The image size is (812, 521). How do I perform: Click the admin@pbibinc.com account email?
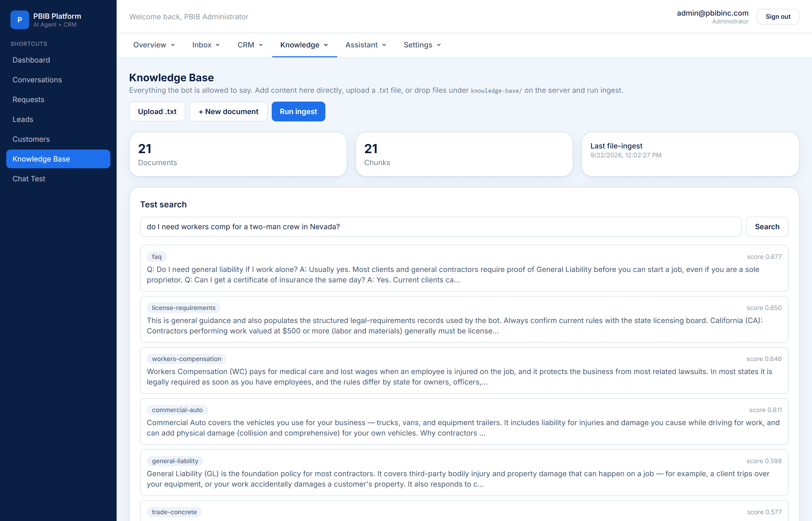[713, 13]
